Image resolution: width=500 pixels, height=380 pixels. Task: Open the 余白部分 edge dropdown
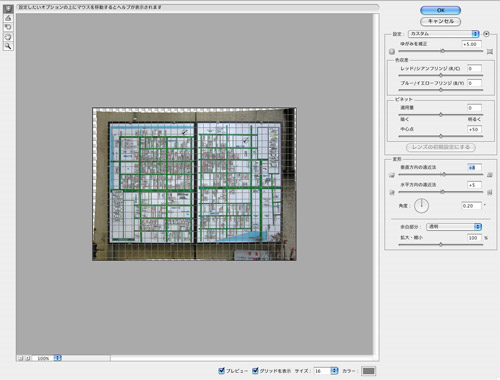454,227
